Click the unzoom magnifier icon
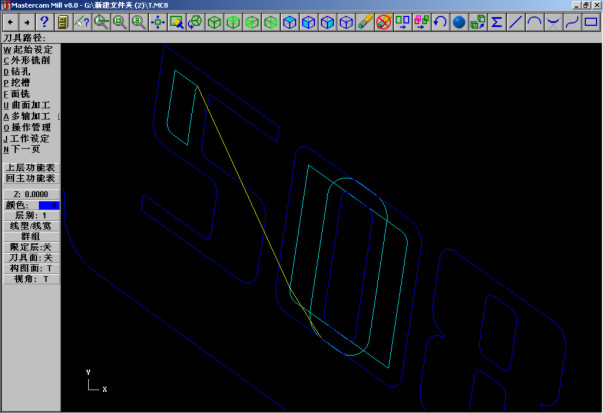Image resolution: width=603 pixels, height=413 pixels. (x=120, y=22)
